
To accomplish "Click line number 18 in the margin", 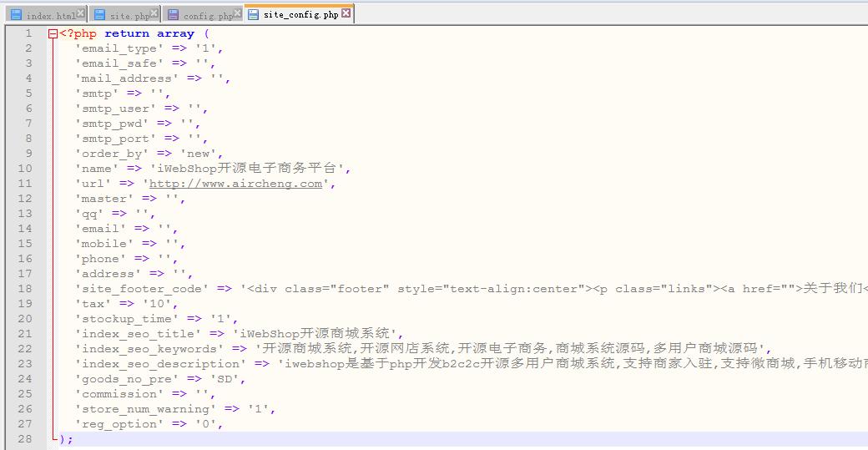I will [25, 288].
